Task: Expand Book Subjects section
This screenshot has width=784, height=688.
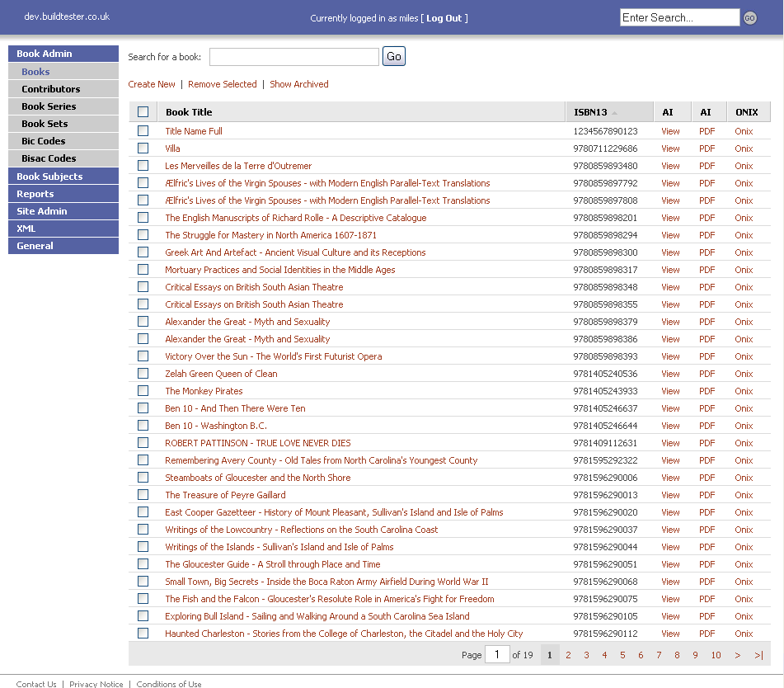Action: [x=63, y=177]
